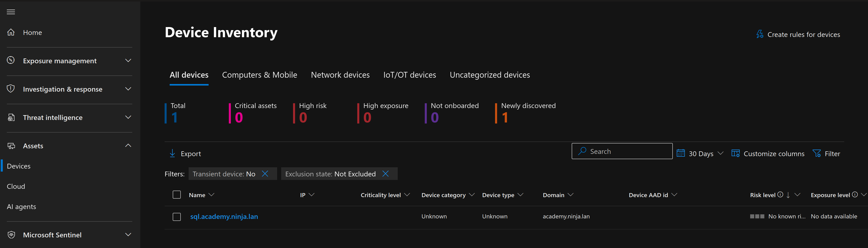Click the Create rules for devices lightning icon
The width and height of the screenshot is (868, 248).
(x=760, y=34)
